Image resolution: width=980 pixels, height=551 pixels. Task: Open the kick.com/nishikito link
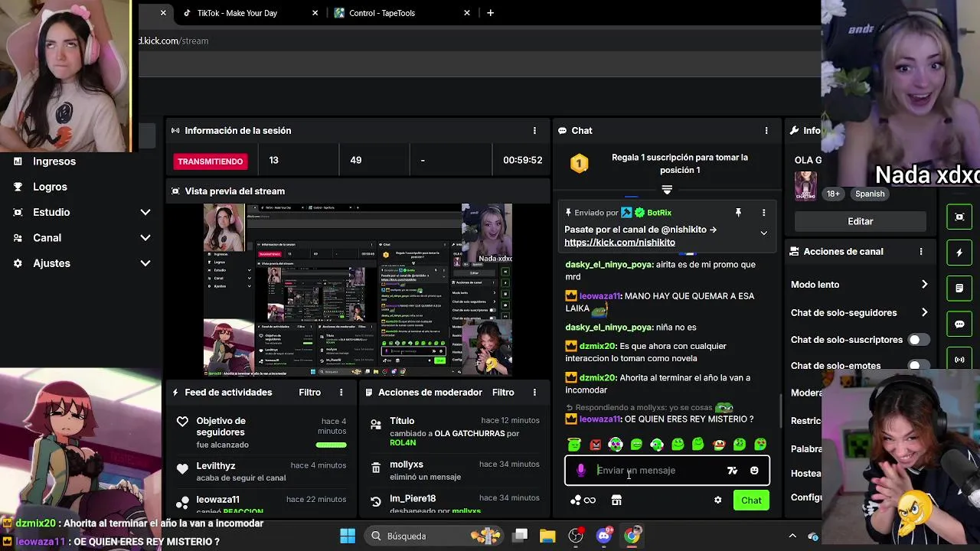[x=619, y=243]
